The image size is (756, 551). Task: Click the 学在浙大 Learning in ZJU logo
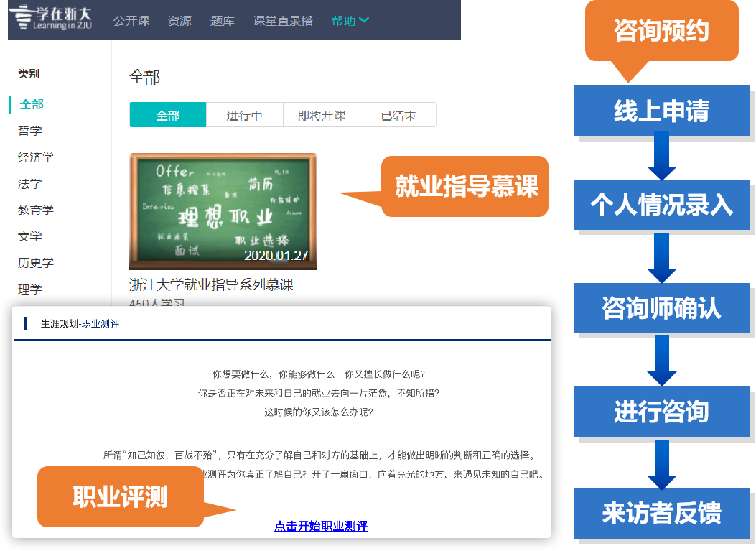(50, 19)
